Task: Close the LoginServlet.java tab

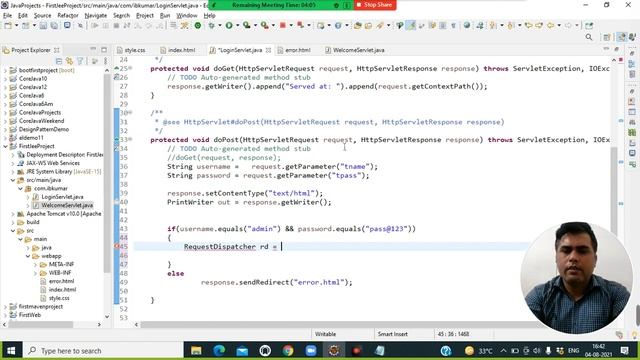Action: coord(268,50)
